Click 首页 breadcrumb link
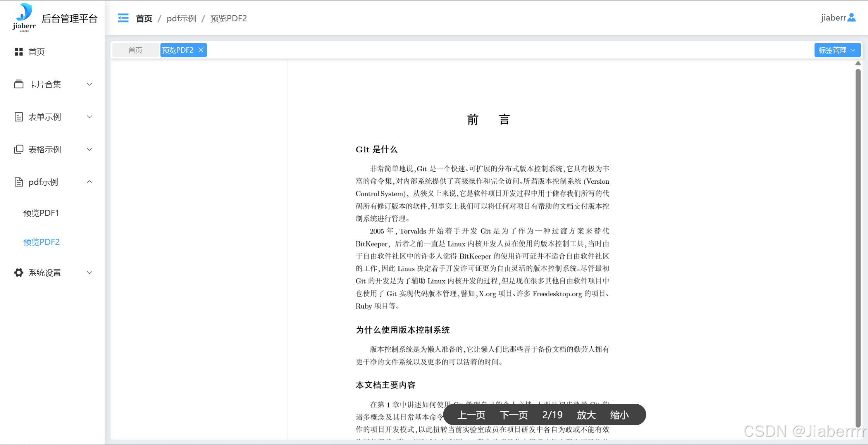 [x=144, y=18]
